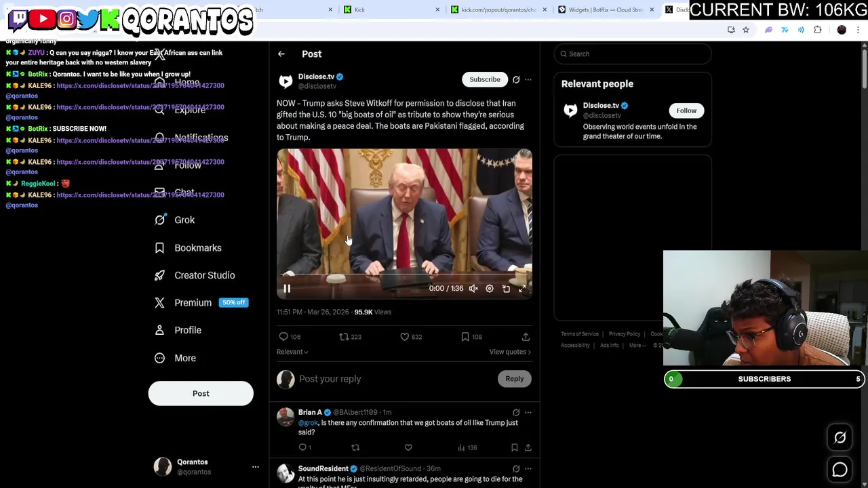This screenshot has width=868, height=488.
Task: Open the Messages floating button at bottom right
Action: point(840,469)
